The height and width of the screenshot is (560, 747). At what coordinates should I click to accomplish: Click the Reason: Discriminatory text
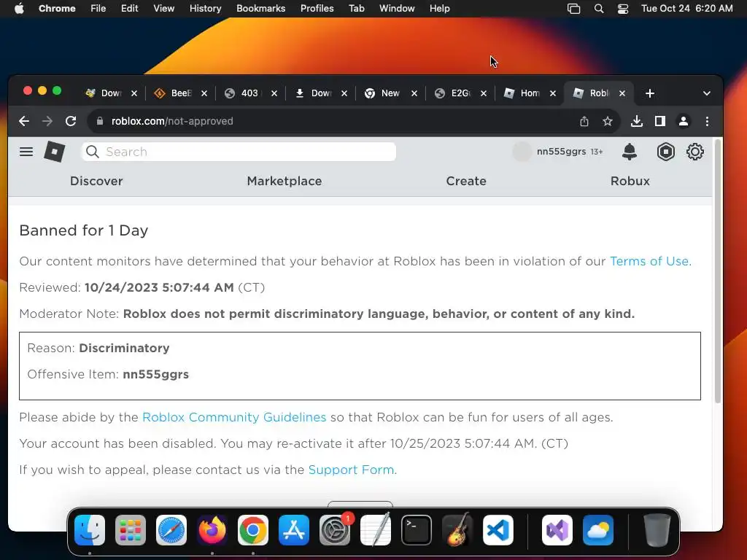click(x=98, y=348)
